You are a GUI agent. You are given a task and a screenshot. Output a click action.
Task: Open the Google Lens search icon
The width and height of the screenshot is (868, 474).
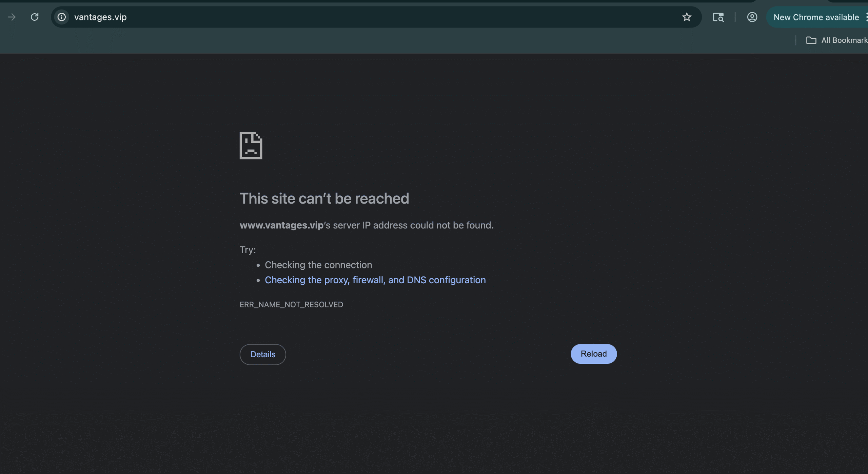[x=718, y=17]
